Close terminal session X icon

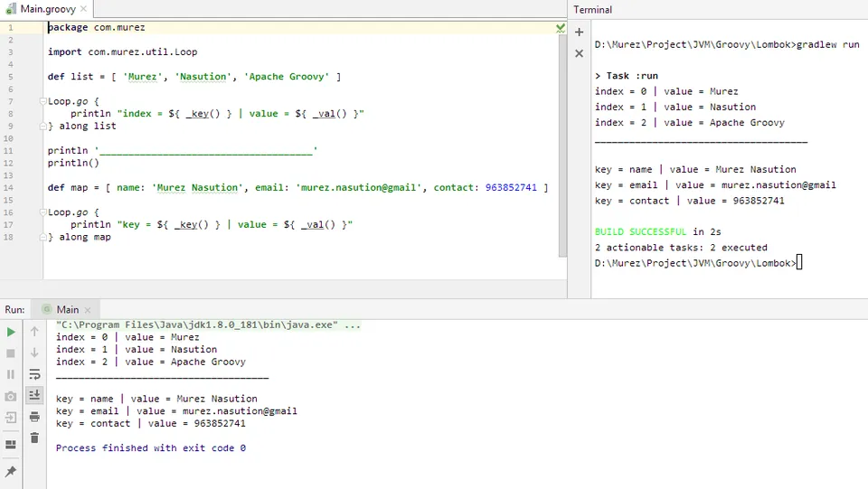[579, 53]
